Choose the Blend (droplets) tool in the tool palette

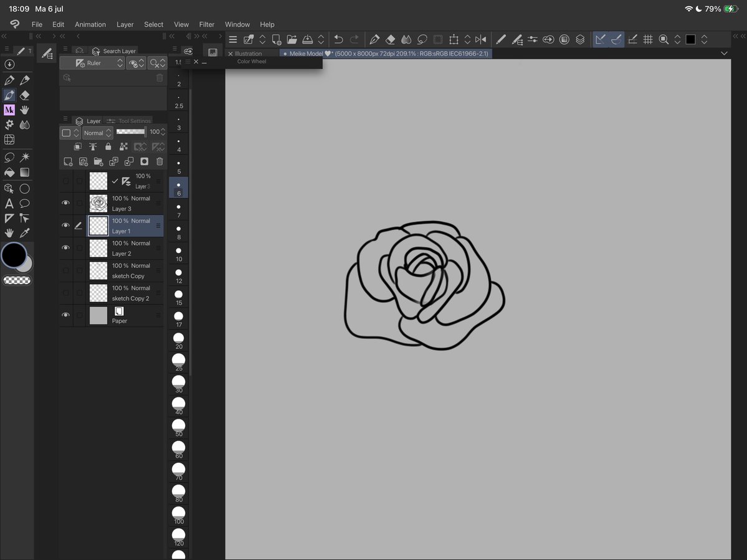[x=25, y=125]
